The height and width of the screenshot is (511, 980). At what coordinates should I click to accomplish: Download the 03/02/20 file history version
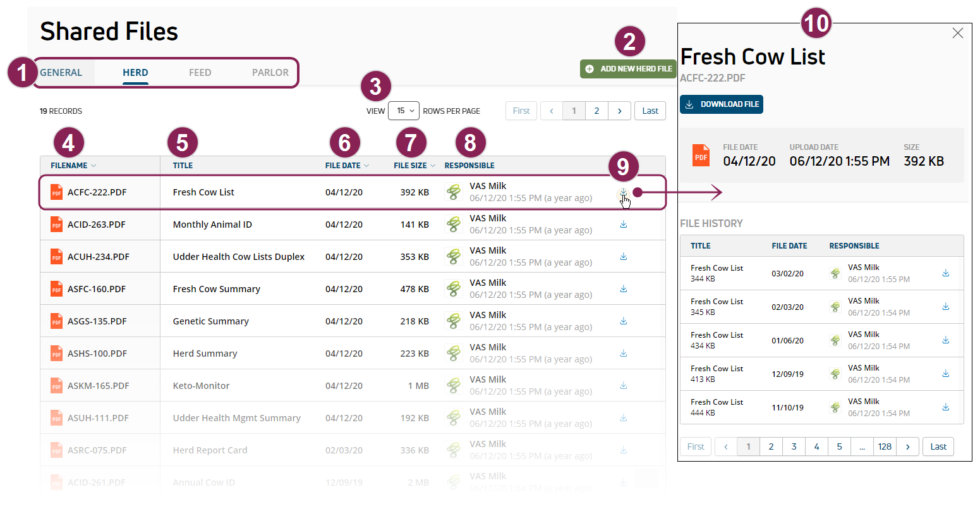tap(946, 273)
